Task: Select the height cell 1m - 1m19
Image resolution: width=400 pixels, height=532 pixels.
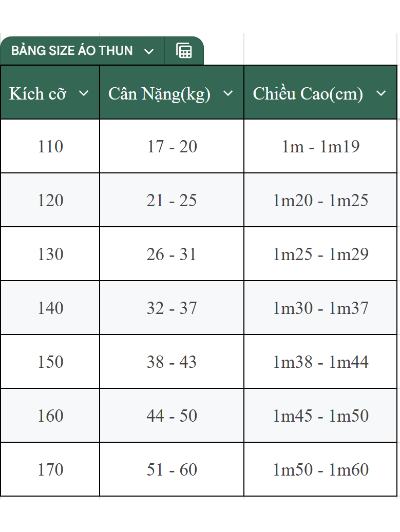Action: (x=320, y=147)
